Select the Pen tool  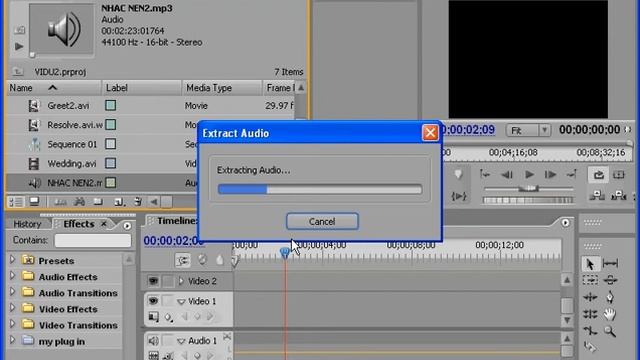coord(610,297)
